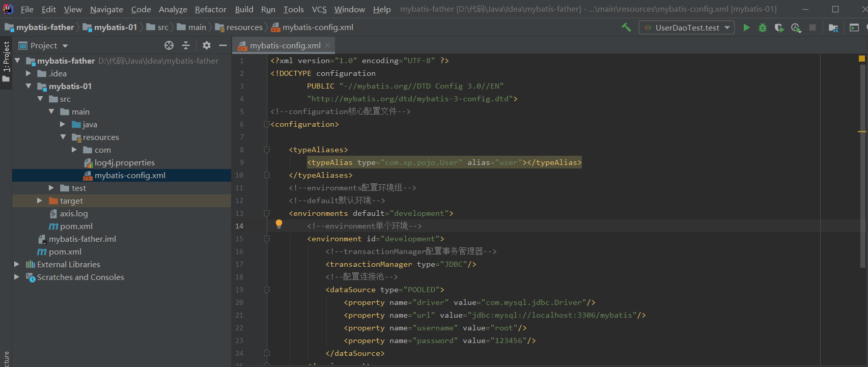Click the fold marker beside line 13 environments
Viewport: 868px width, 367px height.
point(267,213)
